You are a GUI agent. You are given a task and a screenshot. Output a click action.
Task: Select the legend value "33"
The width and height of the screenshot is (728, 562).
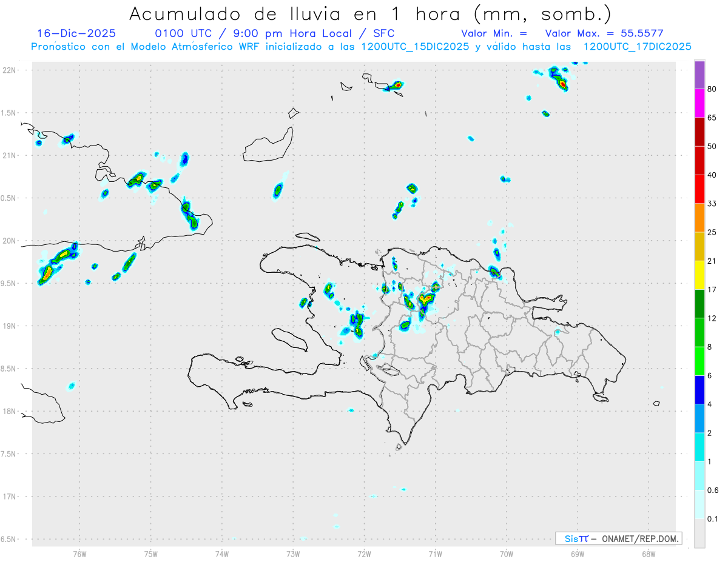[x=712, y=203]
